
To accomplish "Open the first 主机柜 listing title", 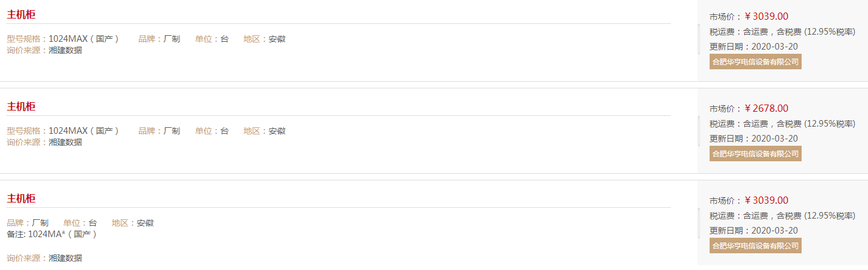I will point(21,15).
